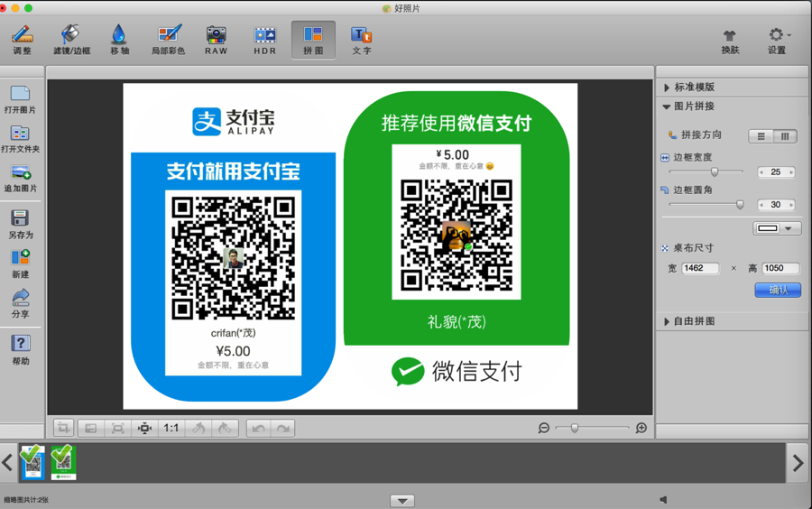812x509 pixels.
Task: Open 帮助 help
Action: pyautogui.click(x=20, y=350)
